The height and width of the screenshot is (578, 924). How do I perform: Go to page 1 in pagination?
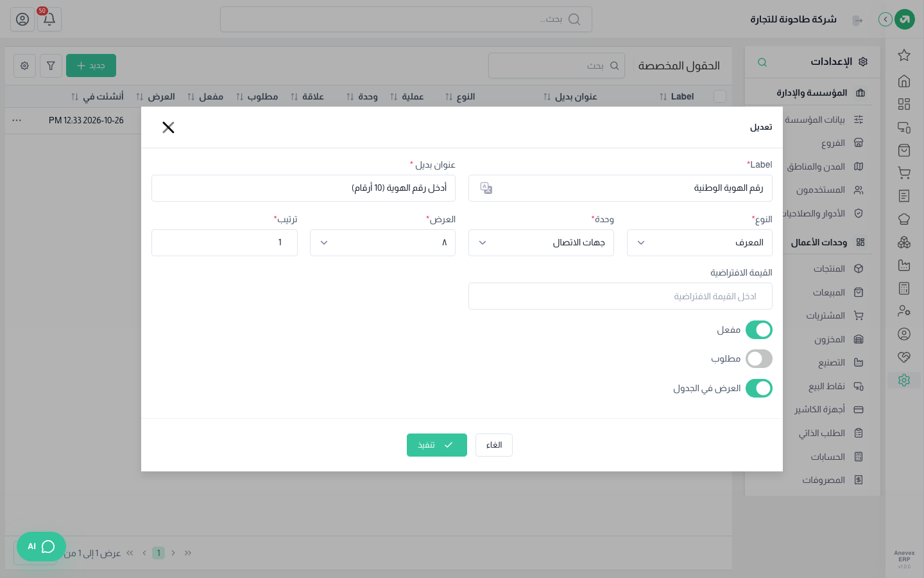[x=158, y=553]
